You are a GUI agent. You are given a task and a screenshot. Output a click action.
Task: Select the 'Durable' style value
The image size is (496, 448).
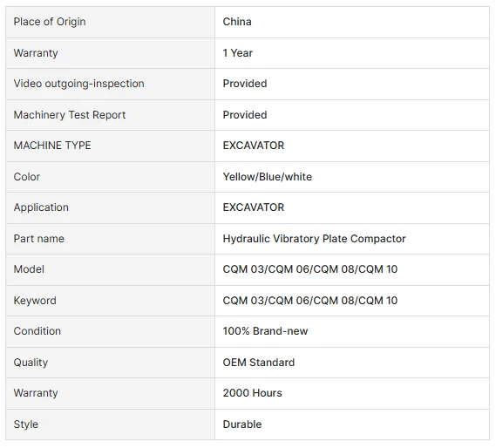242,424
